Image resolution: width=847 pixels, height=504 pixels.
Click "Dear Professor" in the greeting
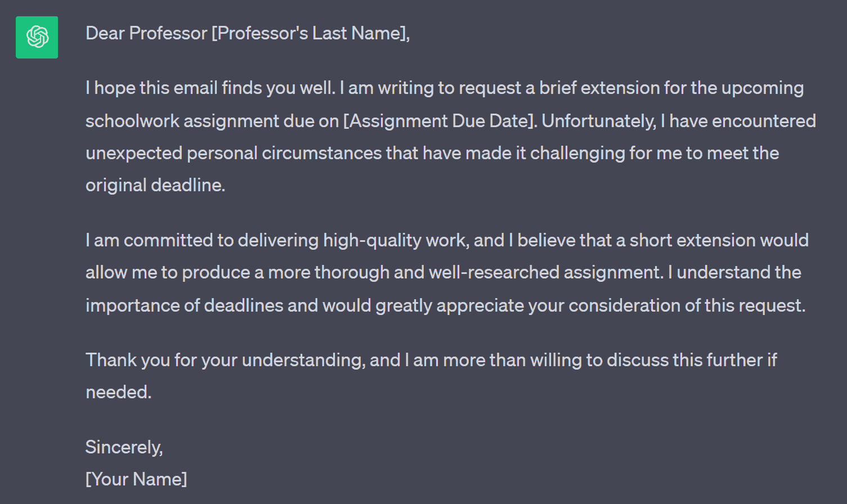(146, 33)
